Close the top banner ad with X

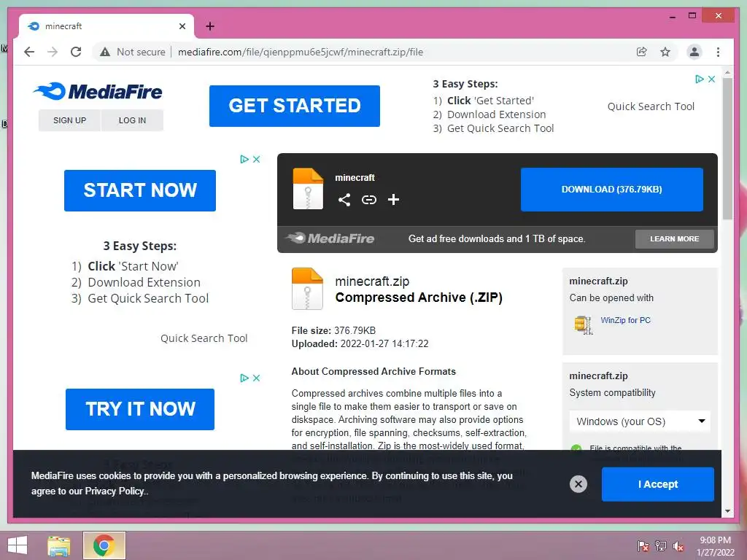click(711, 79)
